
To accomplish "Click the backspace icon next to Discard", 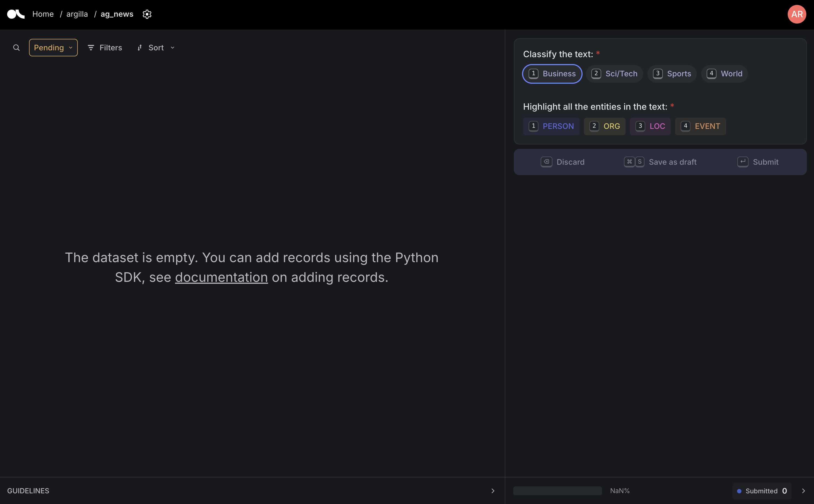I will click(x=546, y=162).
